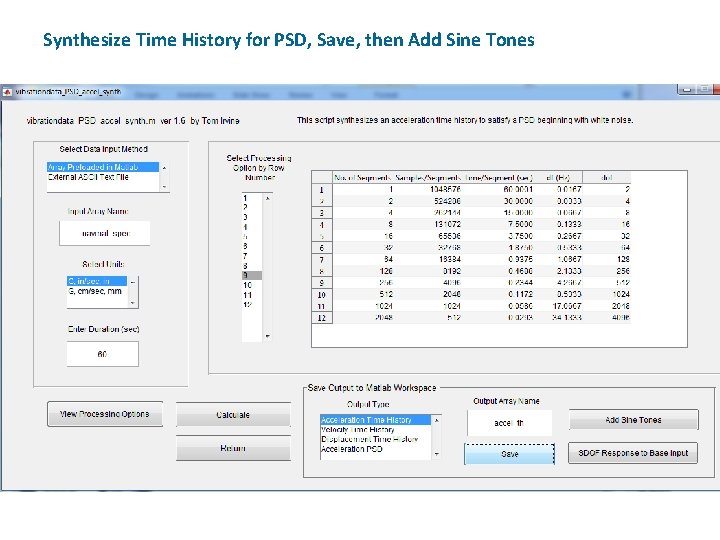Click cell 17.0667 in df column
Image resolution: width=720 pixels, height=540 pixels.
[559, 306]
